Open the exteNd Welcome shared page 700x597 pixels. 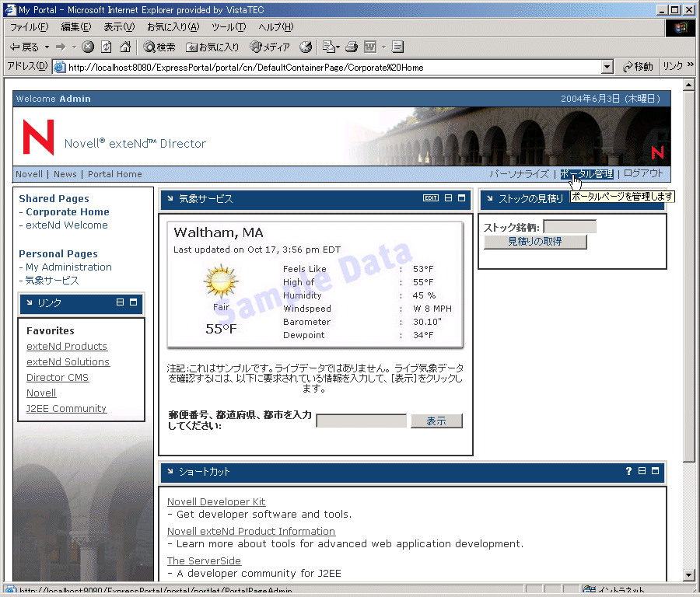tap(67, 225)
